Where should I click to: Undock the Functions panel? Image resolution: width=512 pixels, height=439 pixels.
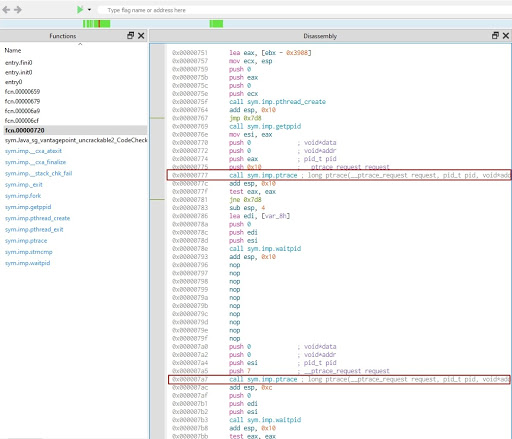click(x=131, y=35)
